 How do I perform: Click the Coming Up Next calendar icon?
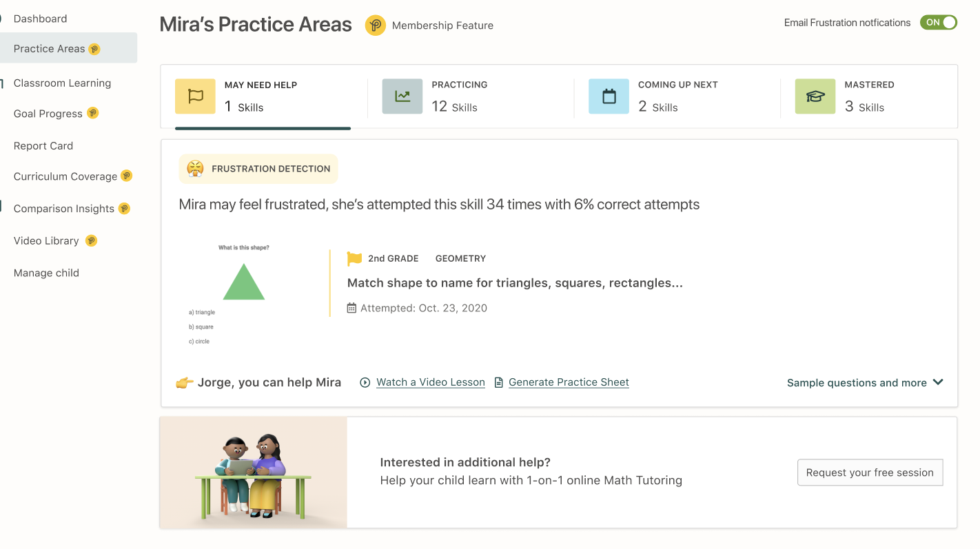click(x=609, y=96)
